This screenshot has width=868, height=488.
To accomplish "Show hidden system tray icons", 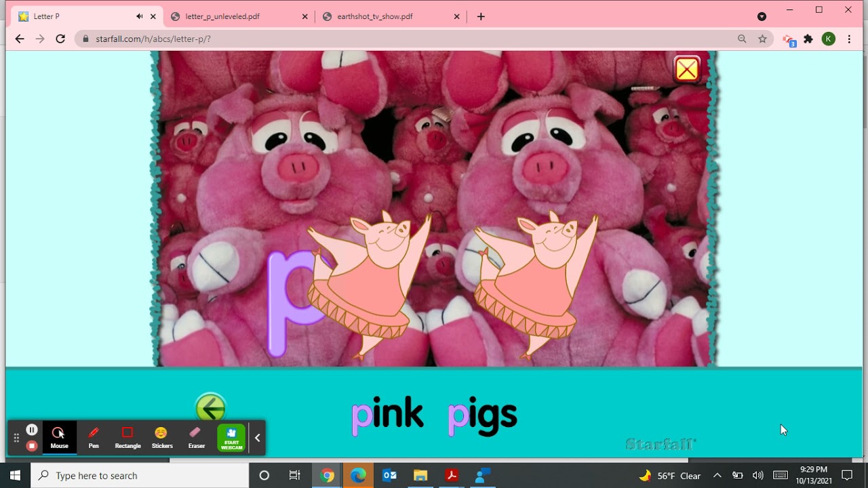I will point(717,475).
